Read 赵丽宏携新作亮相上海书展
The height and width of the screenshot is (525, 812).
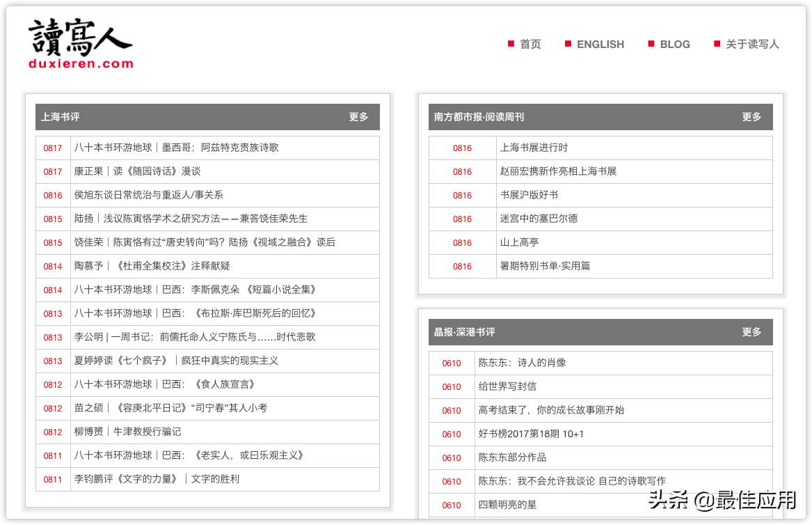pos(558,171)
